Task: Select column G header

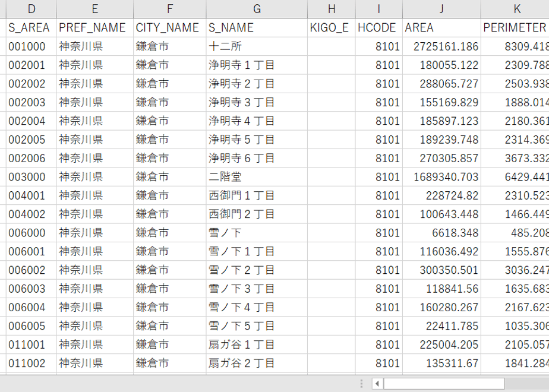Action: (x=257, y=9)
